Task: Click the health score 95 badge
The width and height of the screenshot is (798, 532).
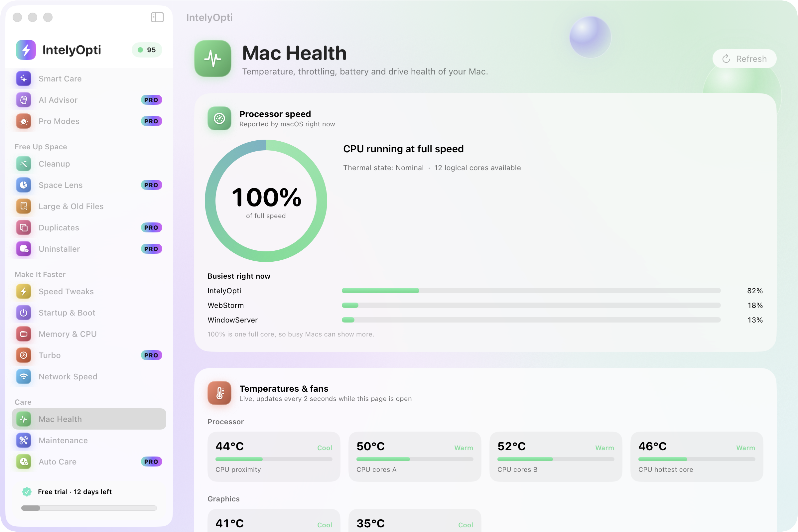Action: pos(147,50)
